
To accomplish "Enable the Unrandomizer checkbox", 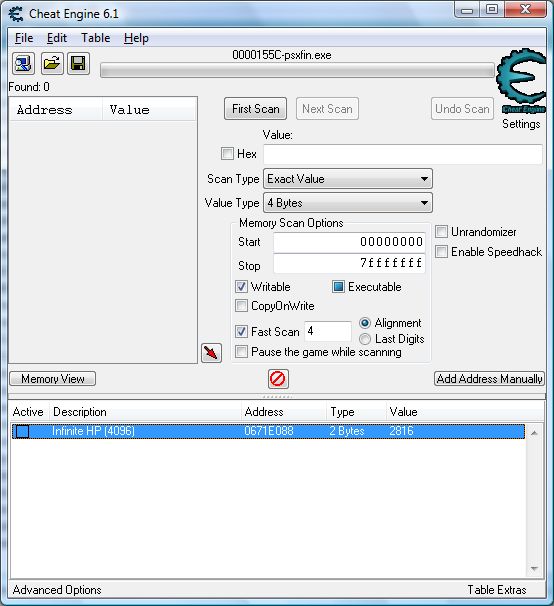I will click(x=441, y=232).
